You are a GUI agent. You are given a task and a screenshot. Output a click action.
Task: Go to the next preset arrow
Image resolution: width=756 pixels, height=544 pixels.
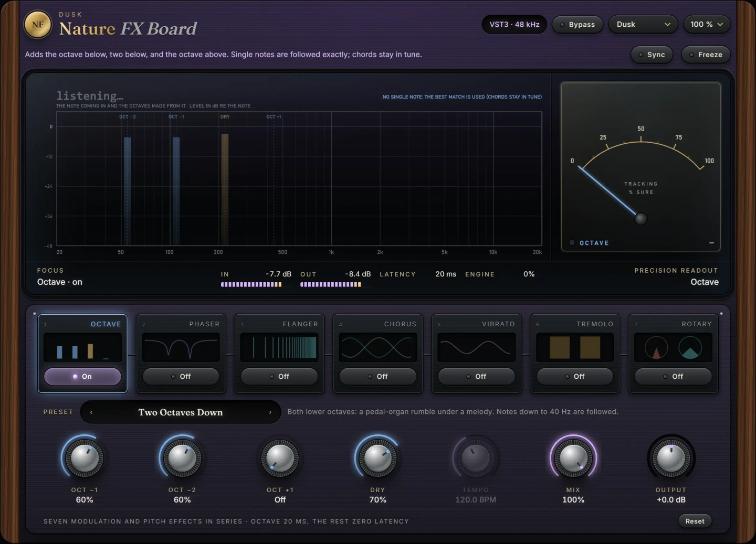(x=270, y=412)
